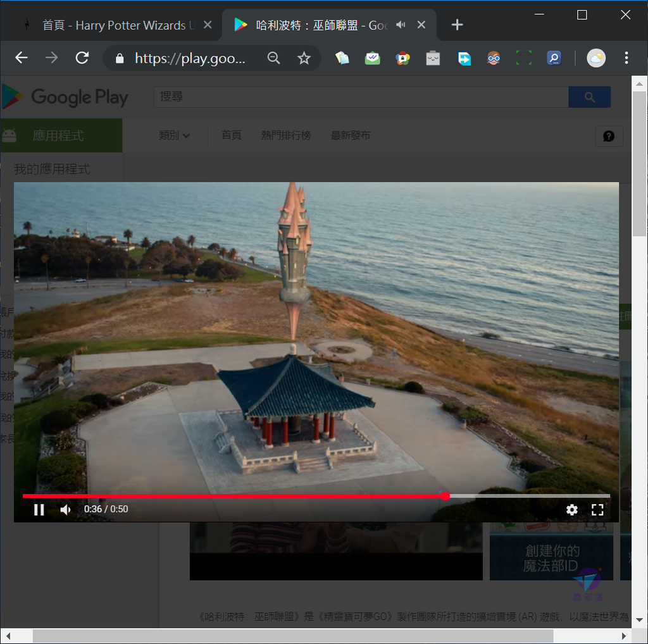The width and height of the screenshot is (648, 644).
Task: Open the Chrome profile avatar
Action: pyautogui.click(x=596, y=58)
